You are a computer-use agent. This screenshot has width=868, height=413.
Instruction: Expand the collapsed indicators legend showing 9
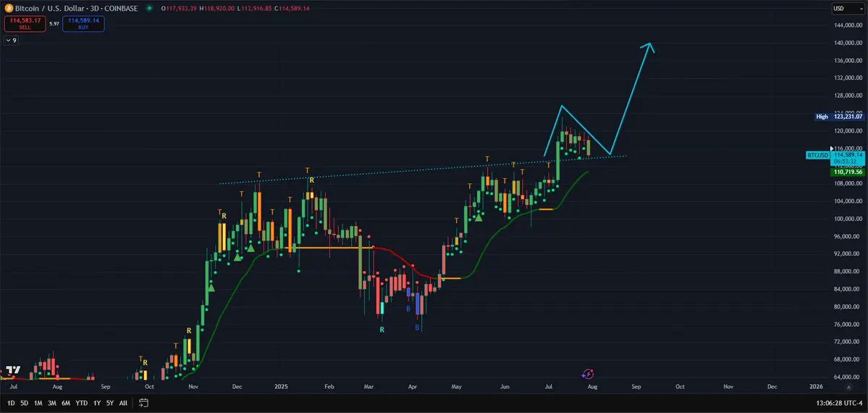pyautogui.click(x=11, y=41)
